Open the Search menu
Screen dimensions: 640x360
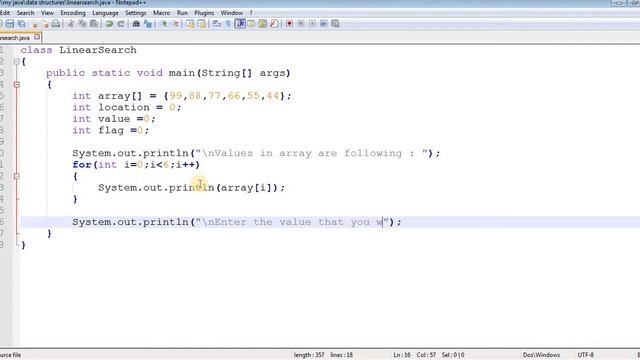pyautogui.click(x=25, y=13)
